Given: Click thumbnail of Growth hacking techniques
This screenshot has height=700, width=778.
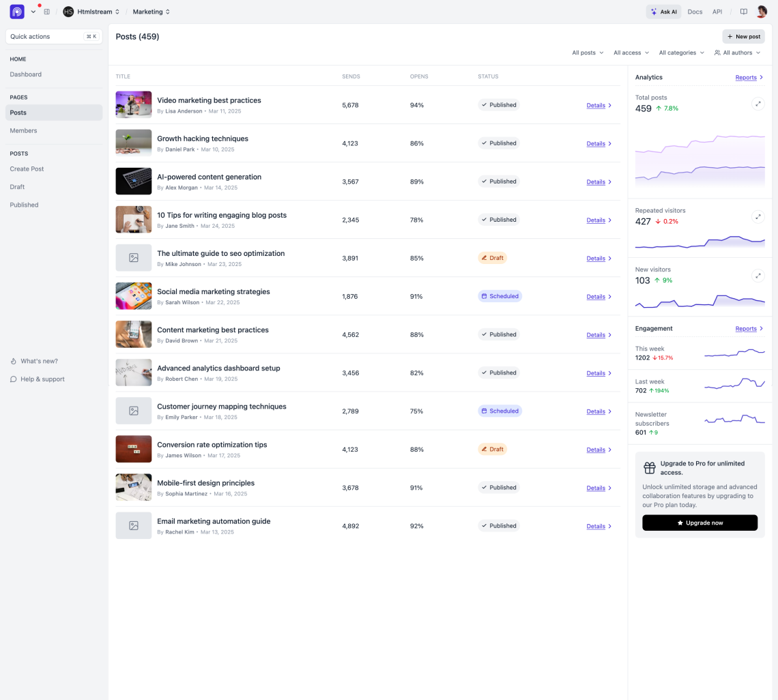Looking at the screenshot, I should 134,143.
